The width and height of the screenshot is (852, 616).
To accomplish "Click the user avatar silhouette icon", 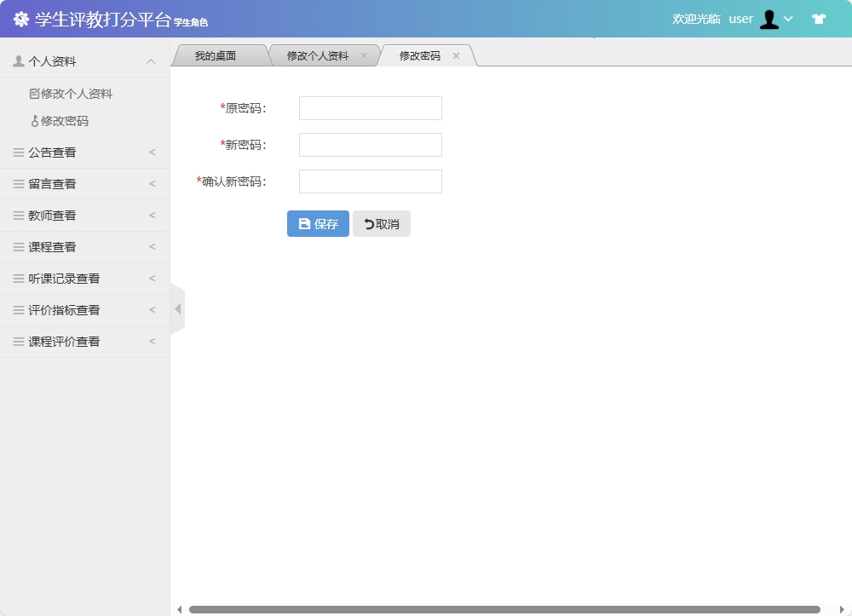I will pyautogui.click(x=769, y=17).
